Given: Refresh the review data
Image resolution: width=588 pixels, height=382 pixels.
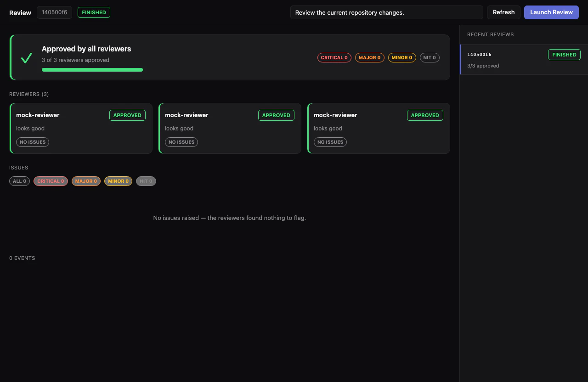Looking at the screenshot, I should pyautogui.click(x=503, y=12).
